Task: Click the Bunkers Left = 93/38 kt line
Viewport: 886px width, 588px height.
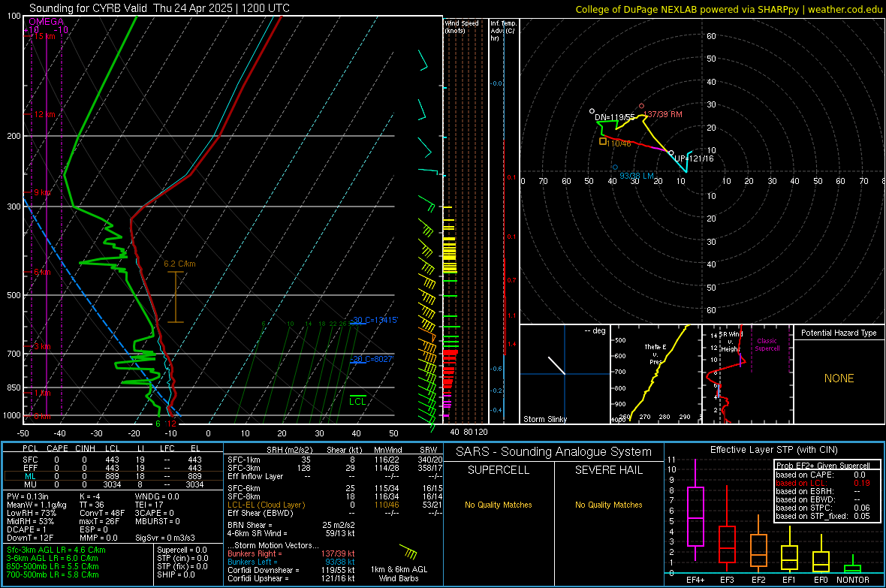Action: [x=291, y=562]
